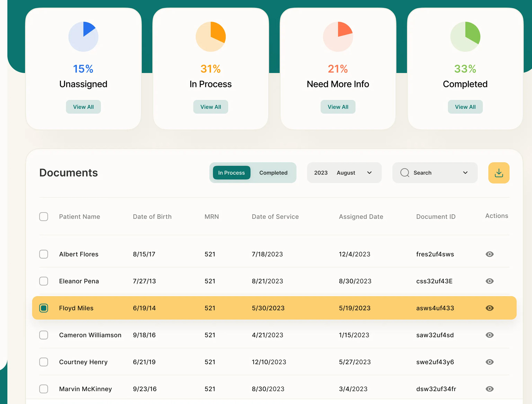Image resolution: width=532 pixels, height=404 pixels.
Task: Open the 2023 August date dropdown
Action: click(344, 173)
